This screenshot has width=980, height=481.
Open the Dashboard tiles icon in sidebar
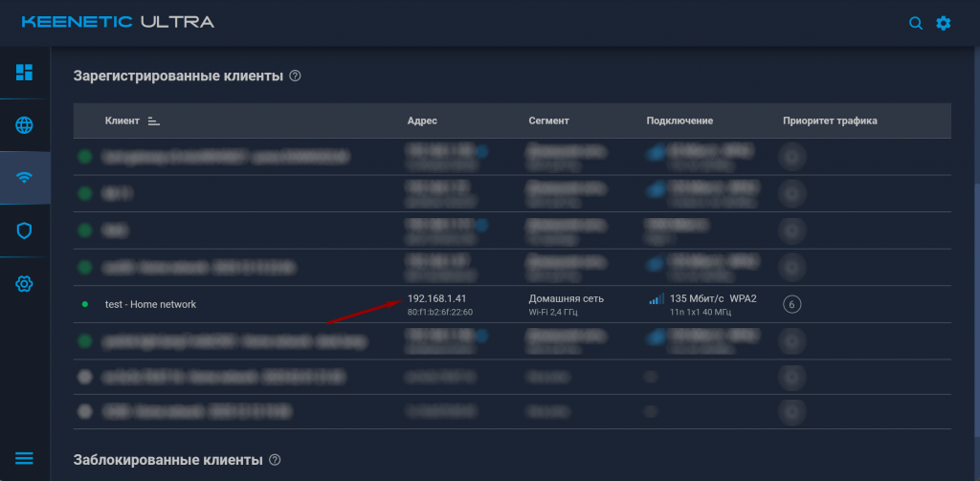25,73
